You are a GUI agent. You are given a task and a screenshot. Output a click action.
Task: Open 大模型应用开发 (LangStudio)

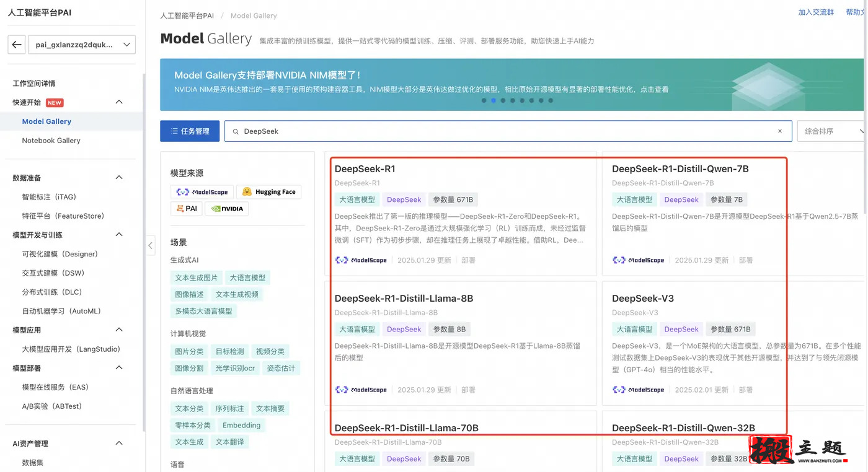[x=71, y=349]
